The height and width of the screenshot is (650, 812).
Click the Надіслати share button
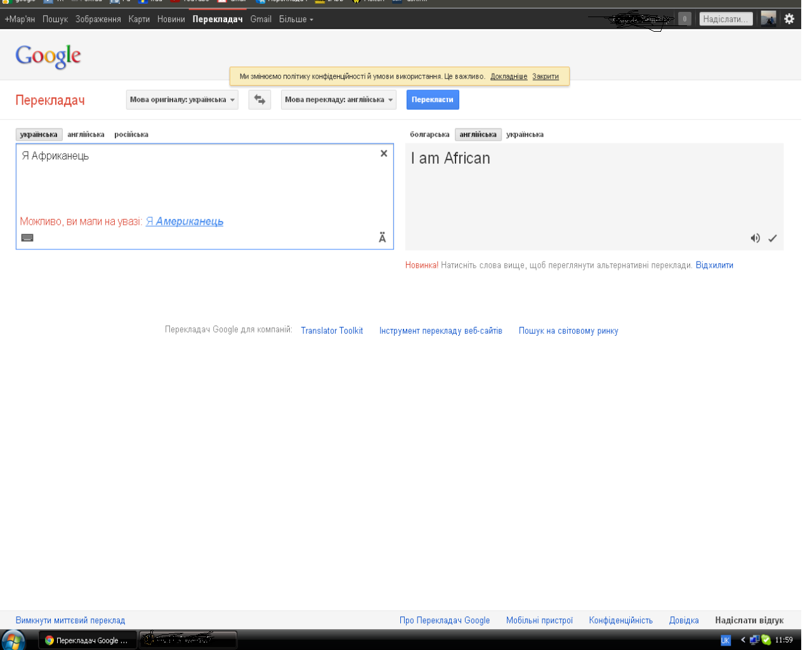pos(726,19)
